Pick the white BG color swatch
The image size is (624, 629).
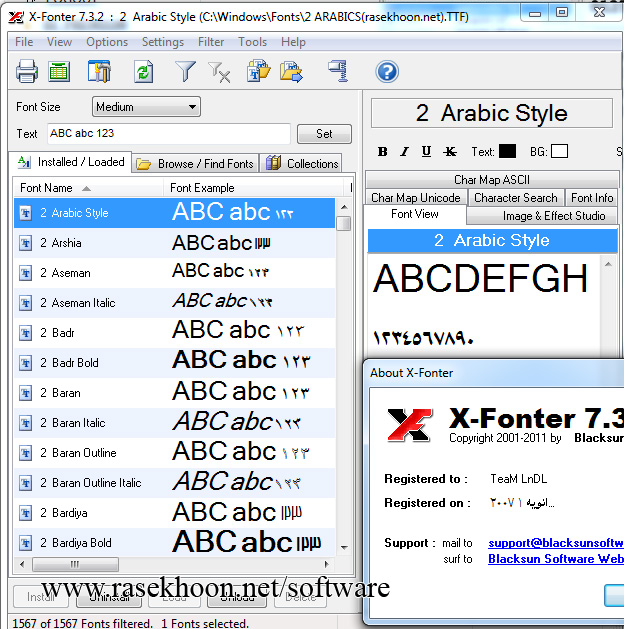coord(559,151)
